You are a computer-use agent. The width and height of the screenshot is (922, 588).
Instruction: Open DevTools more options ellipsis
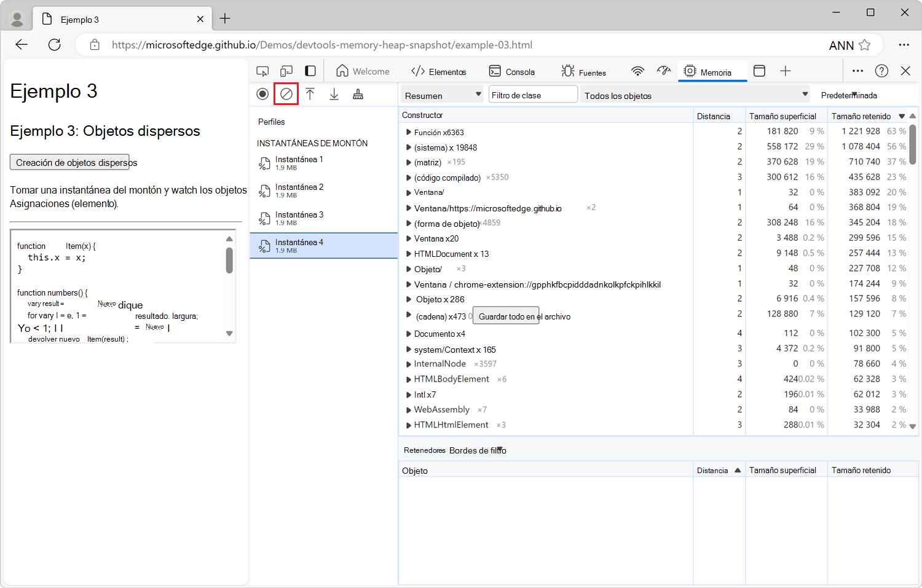858,71
